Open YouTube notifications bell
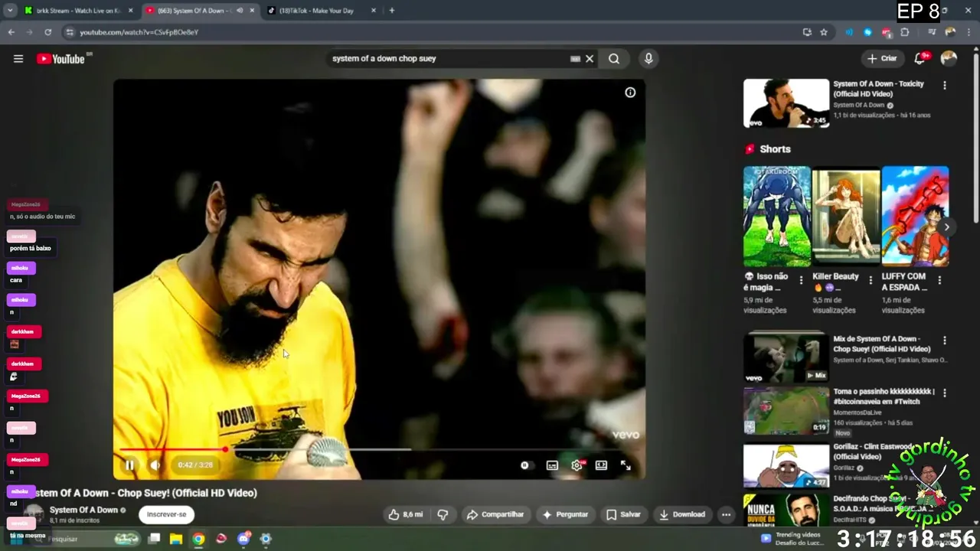Screen dimensions: 980x551 tap(920, 59)
